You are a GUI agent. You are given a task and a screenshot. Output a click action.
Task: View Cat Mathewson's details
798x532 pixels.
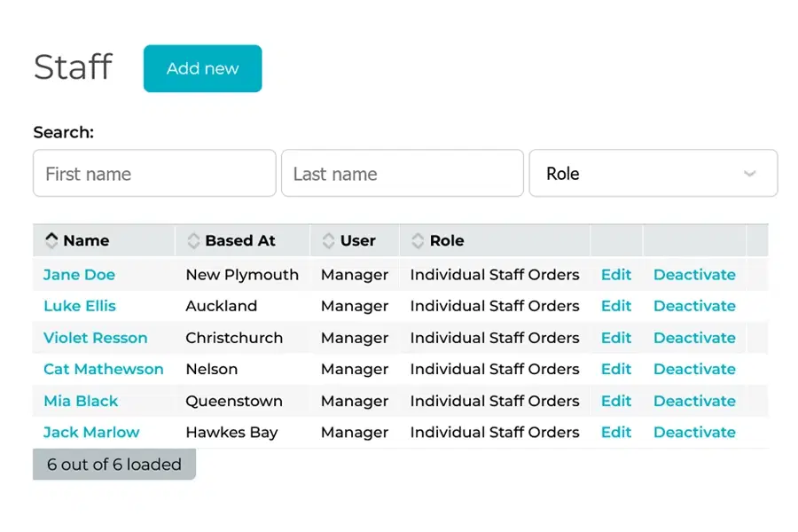pyautogui.click(x=103, y=369)
